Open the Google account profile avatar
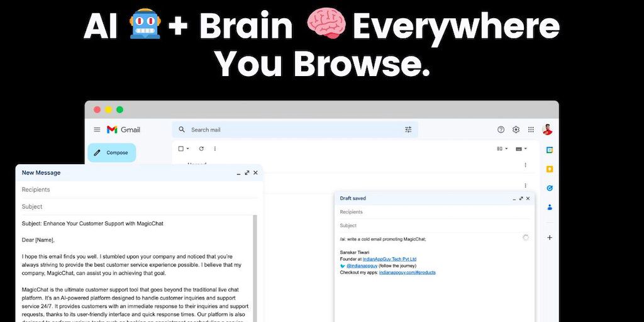 tap(547, 130)
